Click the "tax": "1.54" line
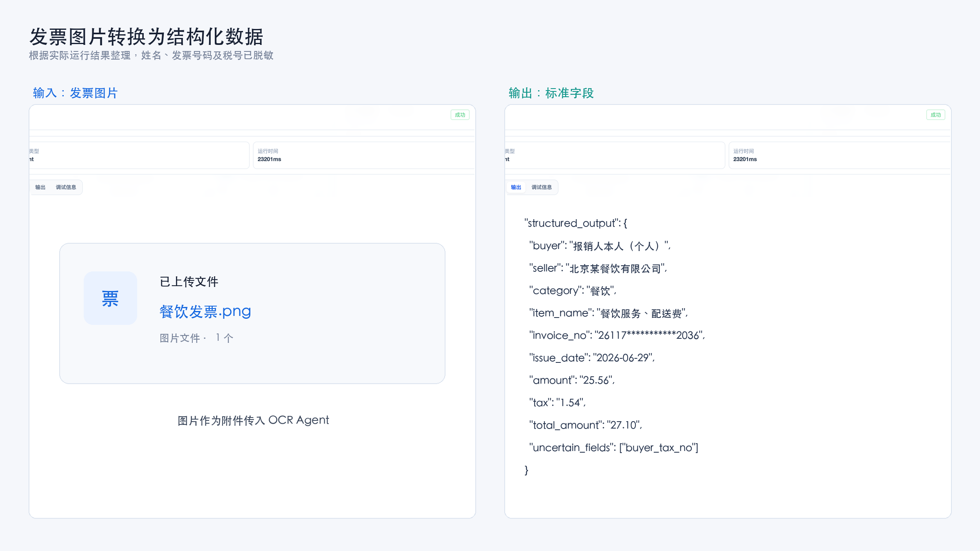 557,403
